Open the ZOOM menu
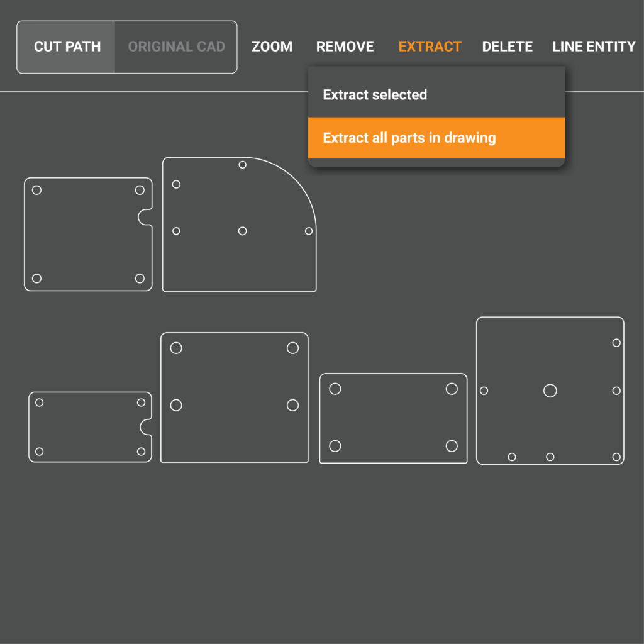 click(x=272, y=47)
